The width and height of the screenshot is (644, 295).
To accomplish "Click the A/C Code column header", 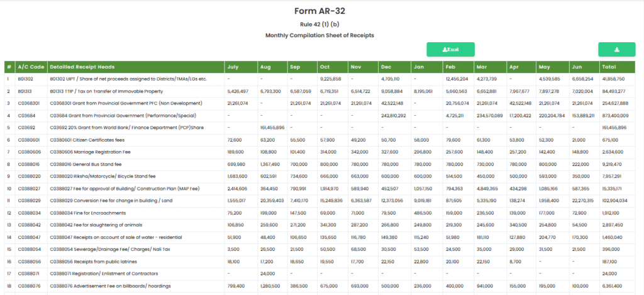I will pyautogui.click(x=31, y=67).
